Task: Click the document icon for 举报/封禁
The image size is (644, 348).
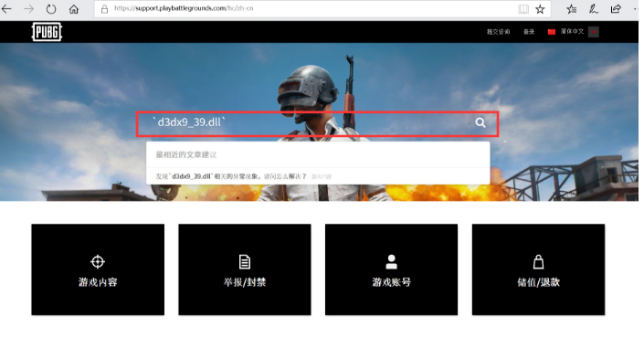Action: click(x=245, y=261)
